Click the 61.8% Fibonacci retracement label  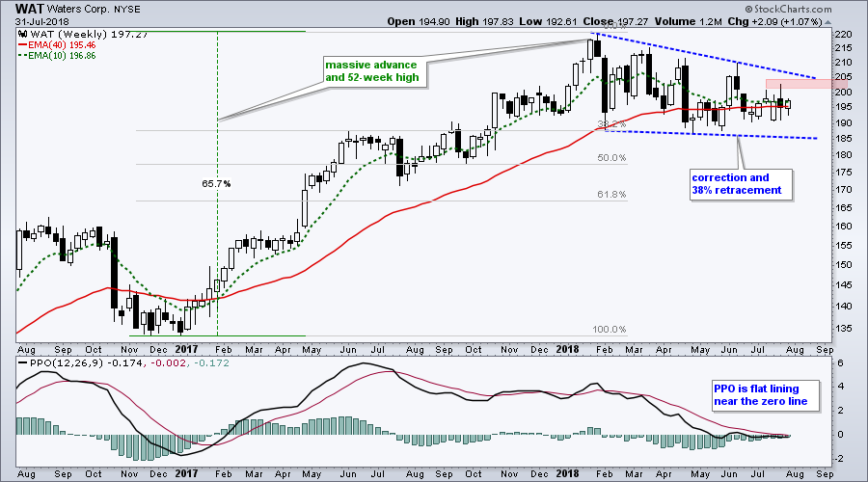611,194
